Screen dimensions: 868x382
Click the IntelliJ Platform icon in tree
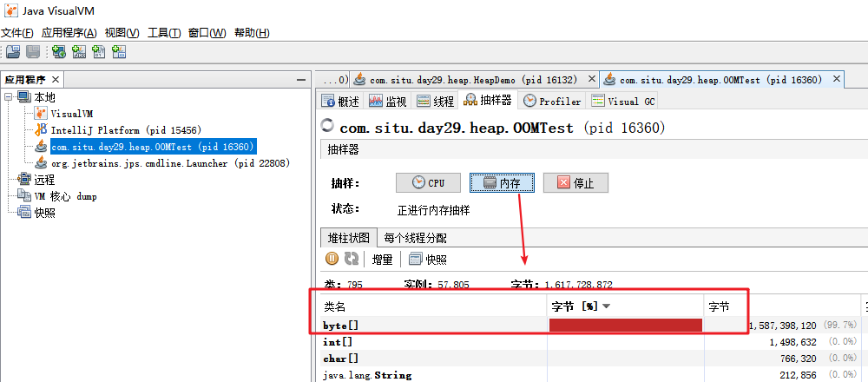[x=41, y=130]
